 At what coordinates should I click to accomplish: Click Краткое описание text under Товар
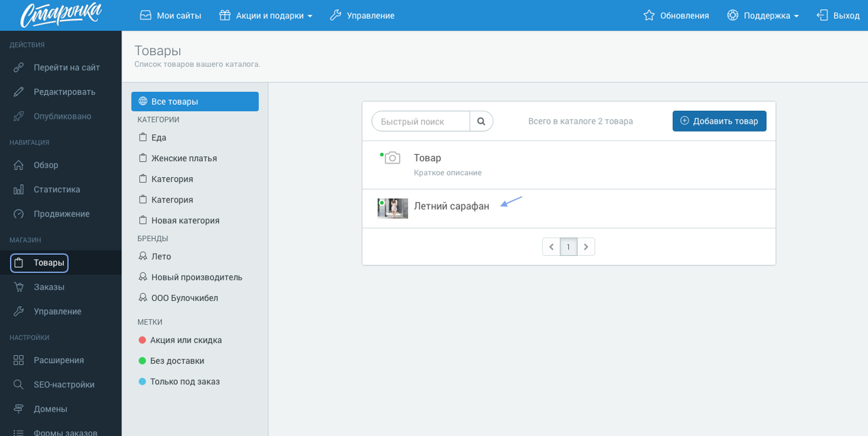click(x=448, y=173)
